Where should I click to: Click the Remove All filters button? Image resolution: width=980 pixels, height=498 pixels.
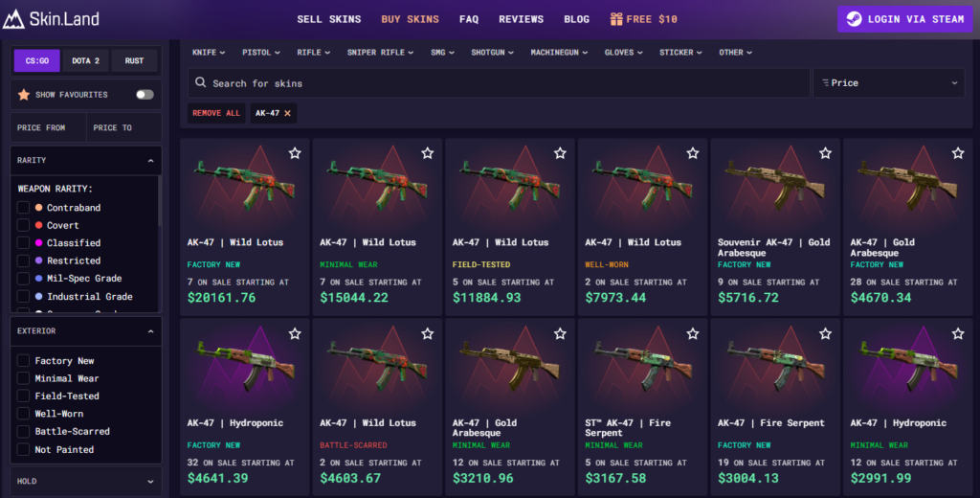pyautogui.click(x=216, y=113)
